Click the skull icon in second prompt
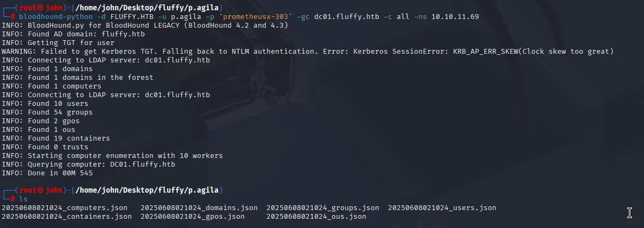The width and height of the screenshot is (644, 228). tap(40, 190)
